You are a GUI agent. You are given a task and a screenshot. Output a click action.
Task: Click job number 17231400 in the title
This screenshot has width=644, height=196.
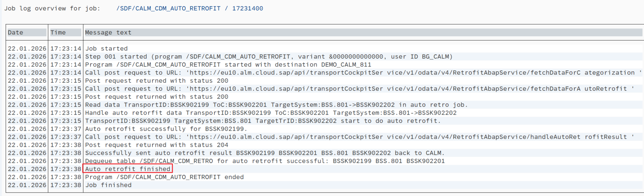[x=248, y=8]
